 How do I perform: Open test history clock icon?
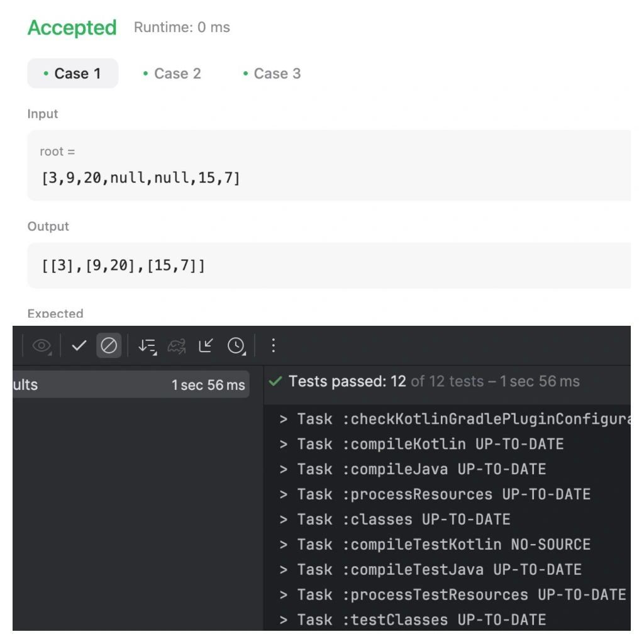pos(236,346)
